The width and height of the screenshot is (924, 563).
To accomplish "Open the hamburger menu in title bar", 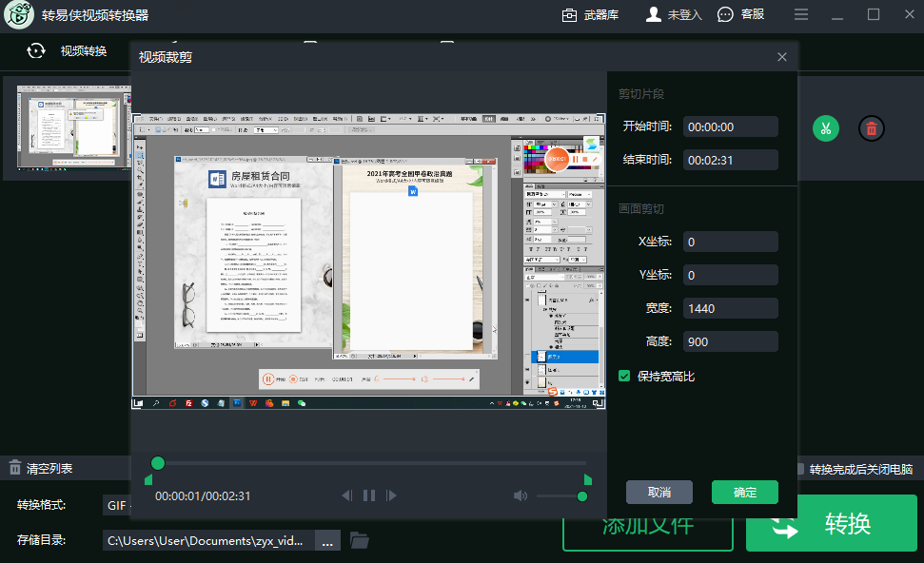I will [801, 14].
